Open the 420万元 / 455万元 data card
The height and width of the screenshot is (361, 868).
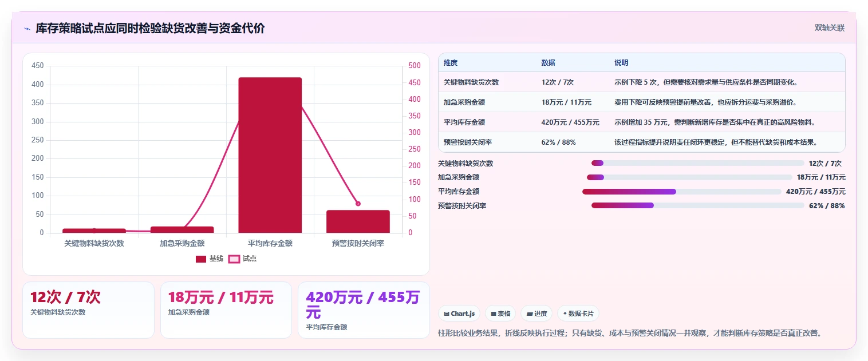[x=364, y=310]
